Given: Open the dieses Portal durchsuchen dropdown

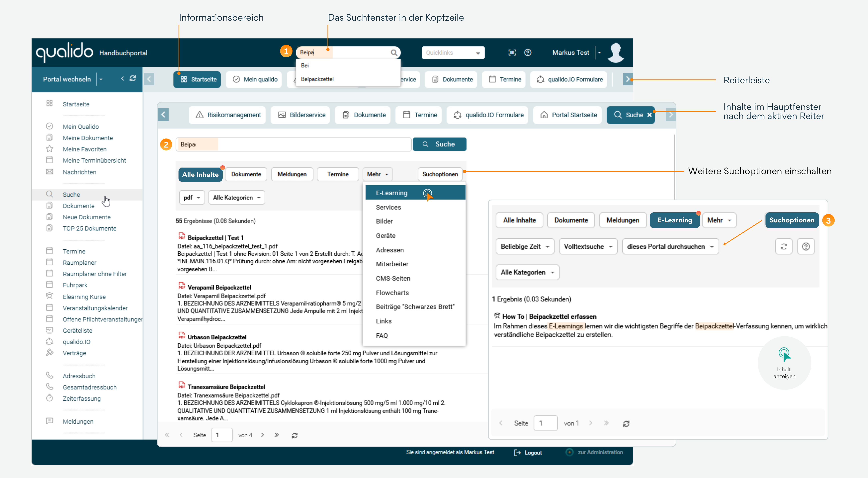Looking at the screenshot, I should click(x=670, y=246).
